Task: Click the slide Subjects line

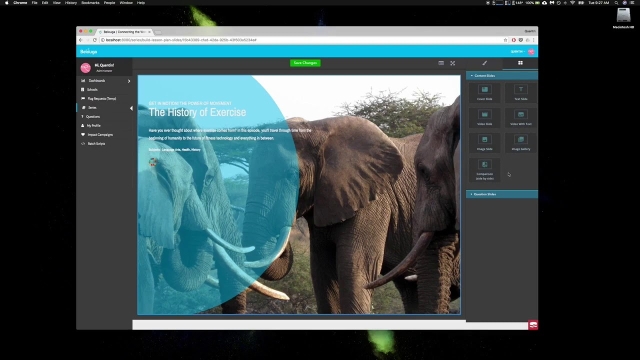Action: pos(174,150)
